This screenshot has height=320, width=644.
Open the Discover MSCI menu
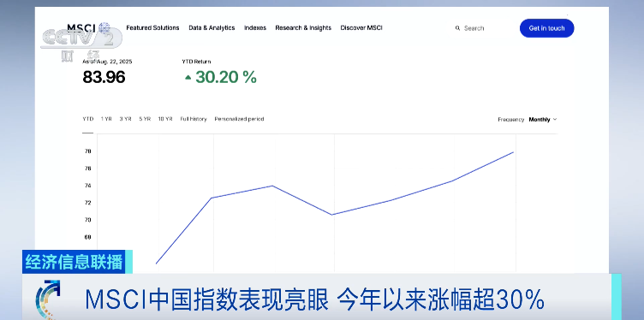tap(361, 28)
